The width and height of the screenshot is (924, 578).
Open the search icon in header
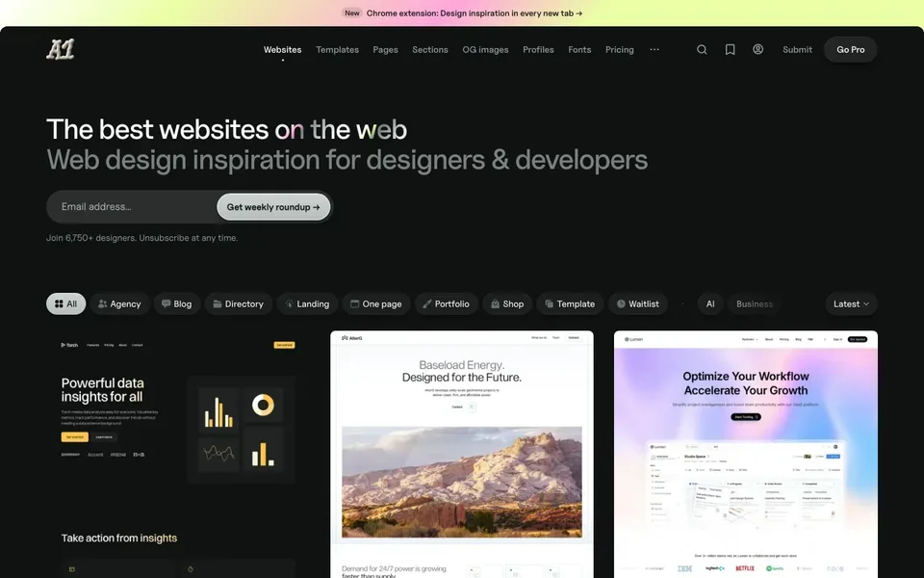[702, 49]
